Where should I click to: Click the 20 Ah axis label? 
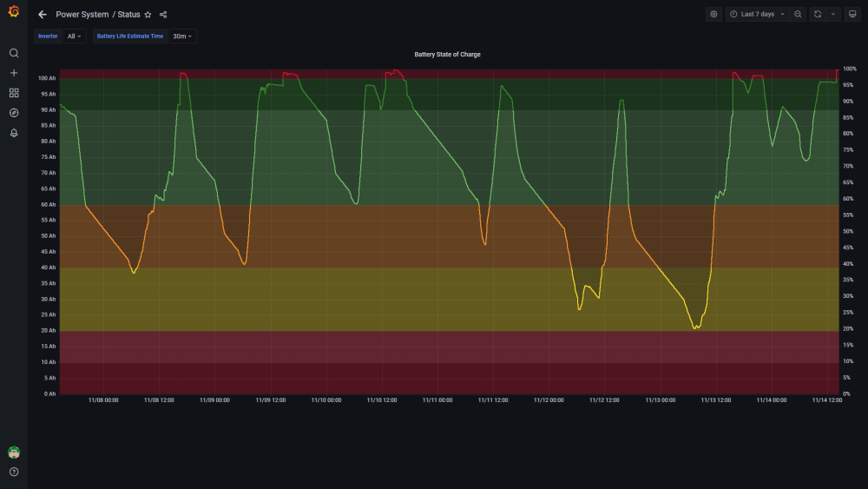pyautogui.click(x=48, y=331)
